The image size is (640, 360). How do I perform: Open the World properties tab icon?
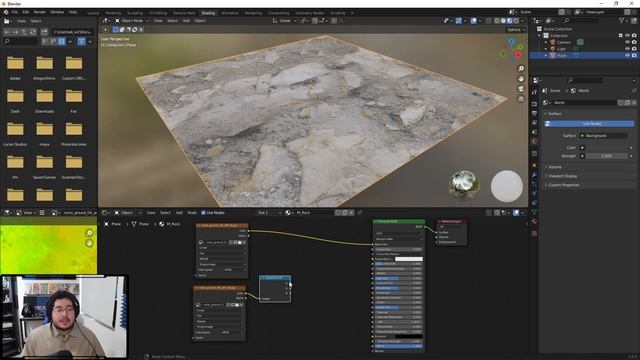click(x=534, y=142)
